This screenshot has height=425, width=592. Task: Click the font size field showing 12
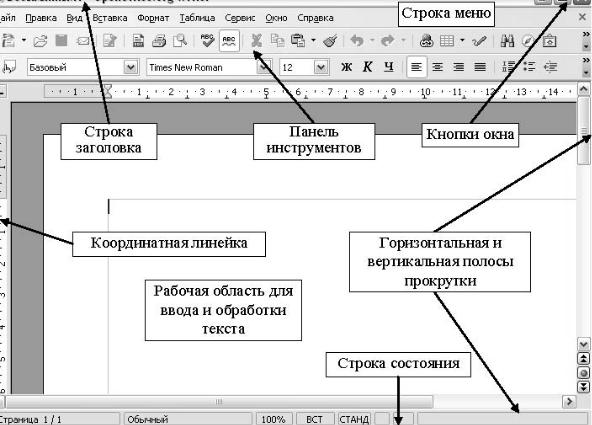pos(297,68)
